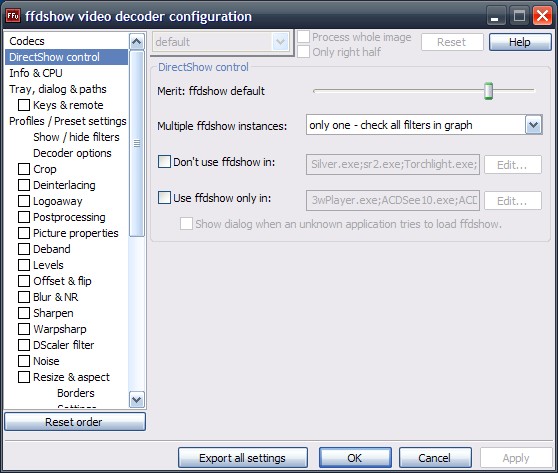Click the Cancel button
Image resolution: width=558 pixels, height=473 pixels.
(435, 458)
